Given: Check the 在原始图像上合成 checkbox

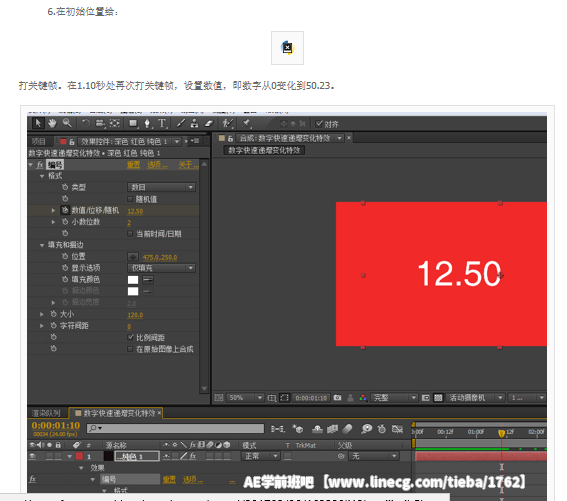Looking at the screenshot, I should (131, 349).
